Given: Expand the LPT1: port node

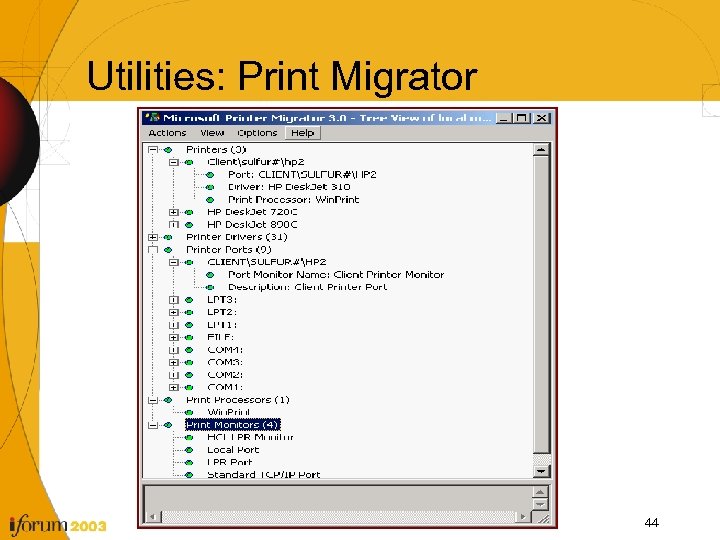Looking at the screenshot, I should [x=174, y=325].
